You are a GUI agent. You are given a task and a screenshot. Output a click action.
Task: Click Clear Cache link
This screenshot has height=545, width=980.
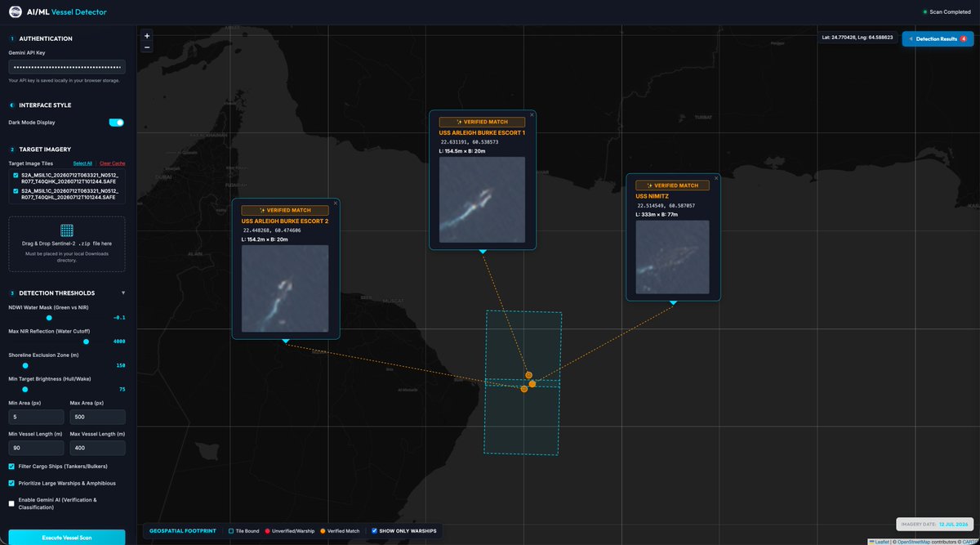pos(113,163)
